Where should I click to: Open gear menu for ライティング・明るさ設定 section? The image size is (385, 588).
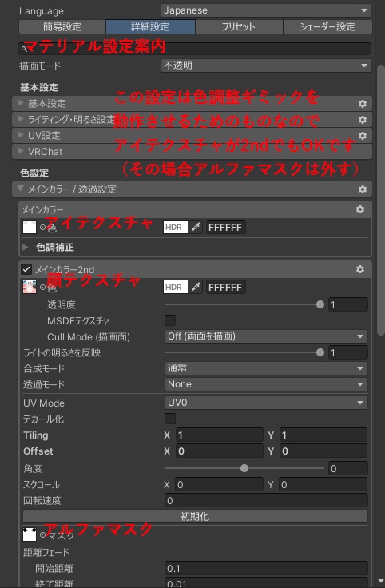(362, 120)
